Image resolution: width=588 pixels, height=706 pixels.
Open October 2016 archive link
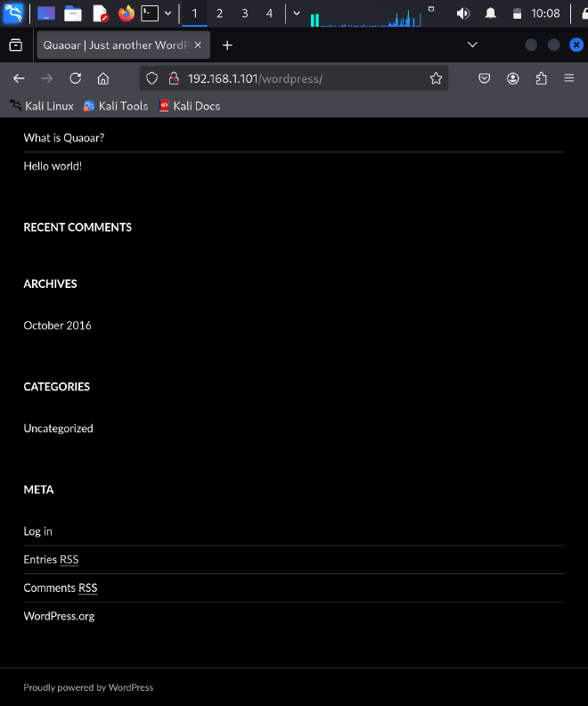[x=58, y=325]
